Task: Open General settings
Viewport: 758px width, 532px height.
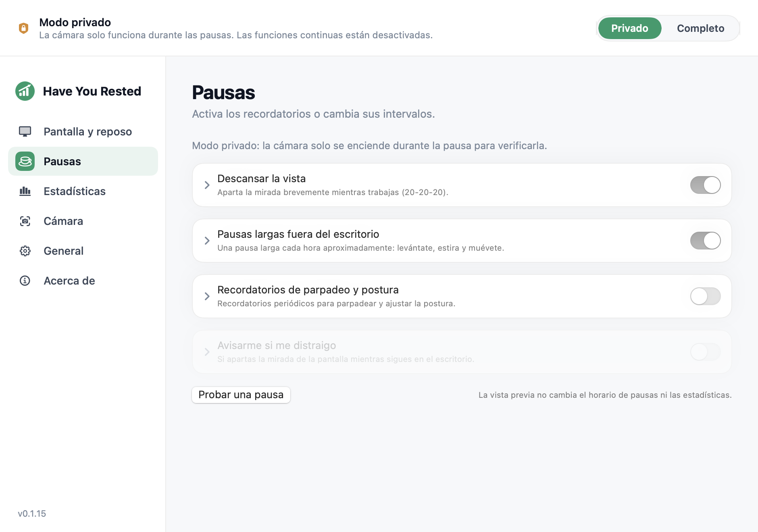Action: (83, 251)
